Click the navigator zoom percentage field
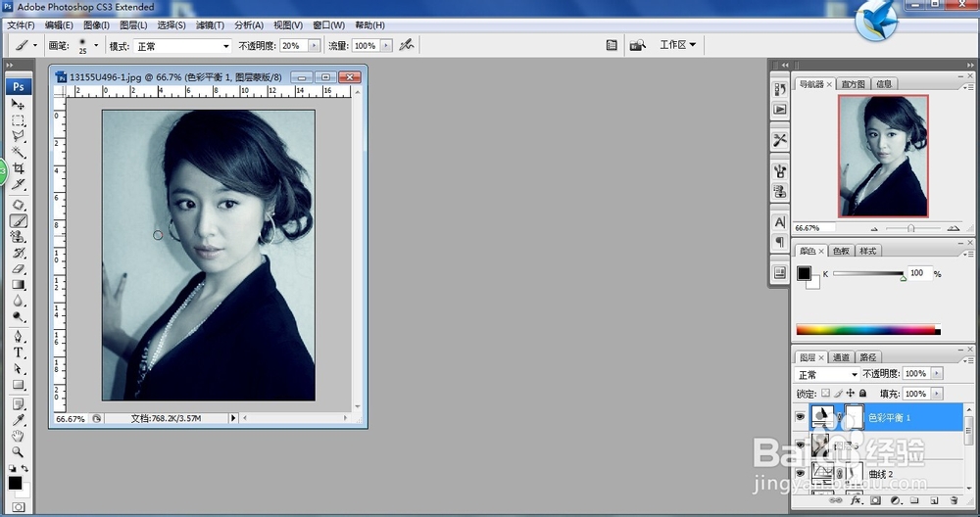 click(x=814, y=228)
